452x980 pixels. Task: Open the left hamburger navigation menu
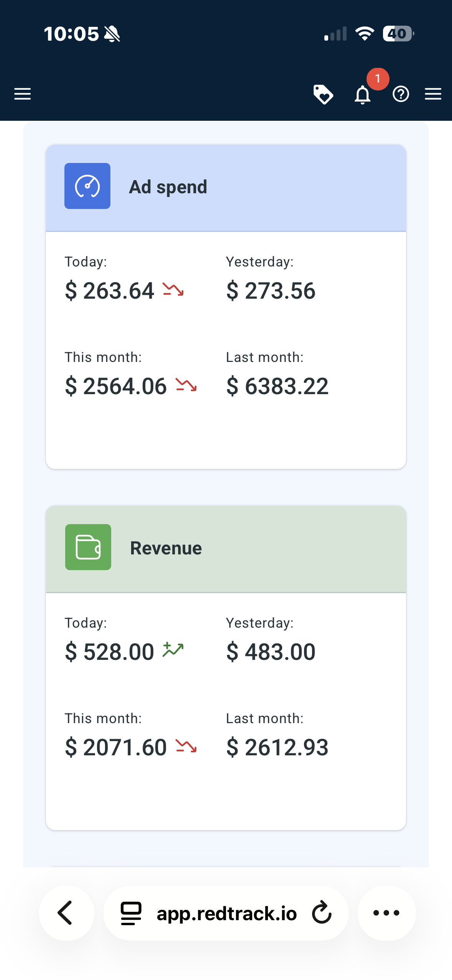point(23,94)
